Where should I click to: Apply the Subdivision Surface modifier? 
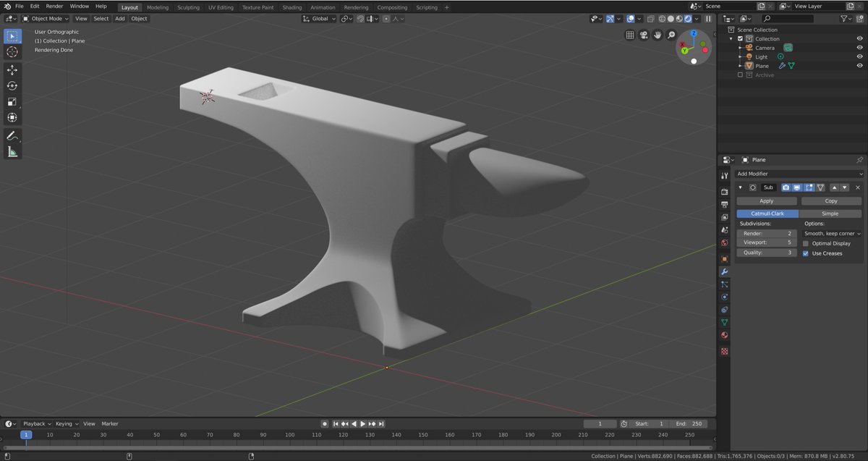(x=766, y=200)
